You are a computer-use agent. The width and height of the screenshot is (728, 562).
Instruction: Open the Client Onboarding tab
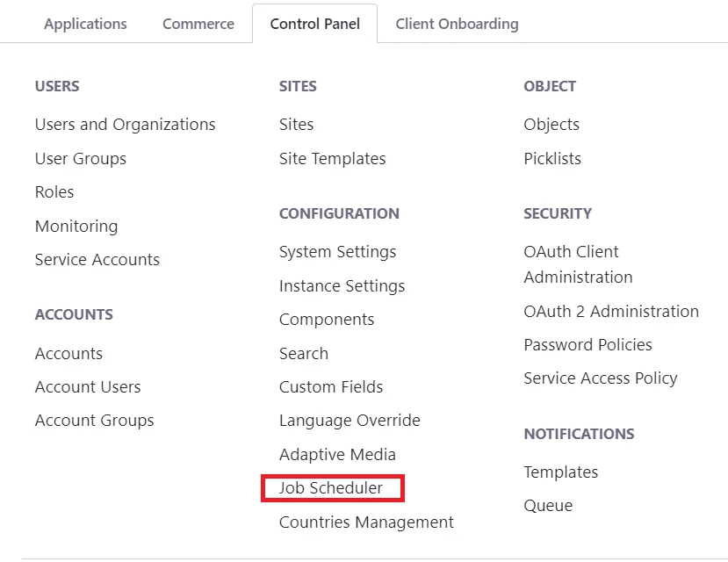457,24
